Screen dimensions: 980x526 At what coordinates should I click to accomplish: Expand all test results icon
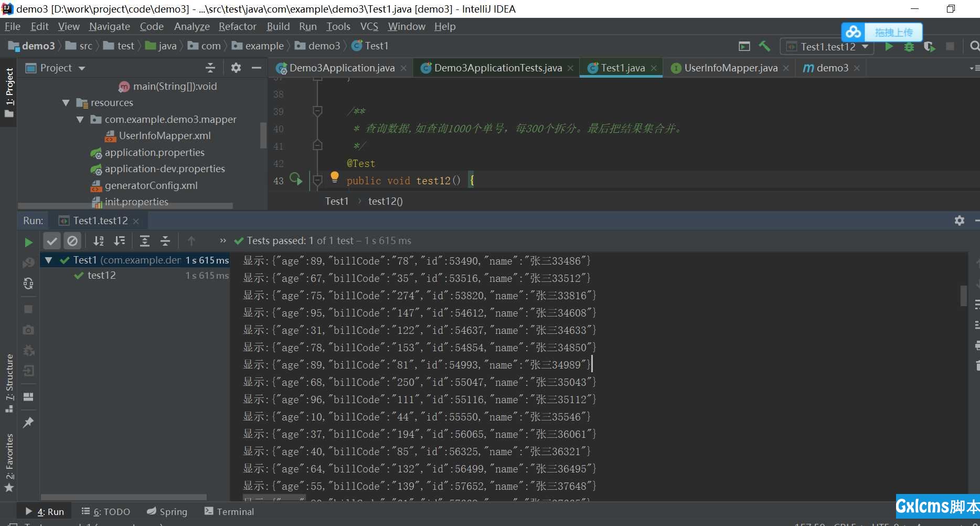(145, 241)
